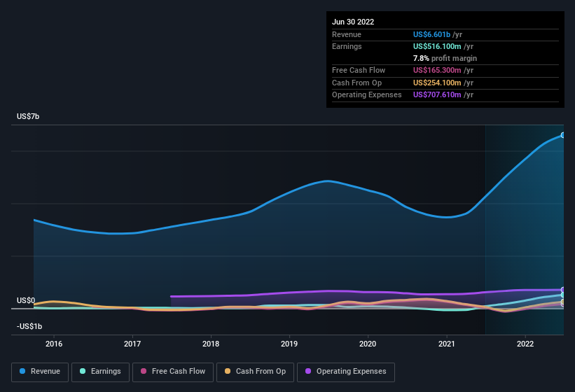Select the 2021 x-axis label
Viewport: 575px width, 392px height.
pyautogui.click(x=447, y=344)
